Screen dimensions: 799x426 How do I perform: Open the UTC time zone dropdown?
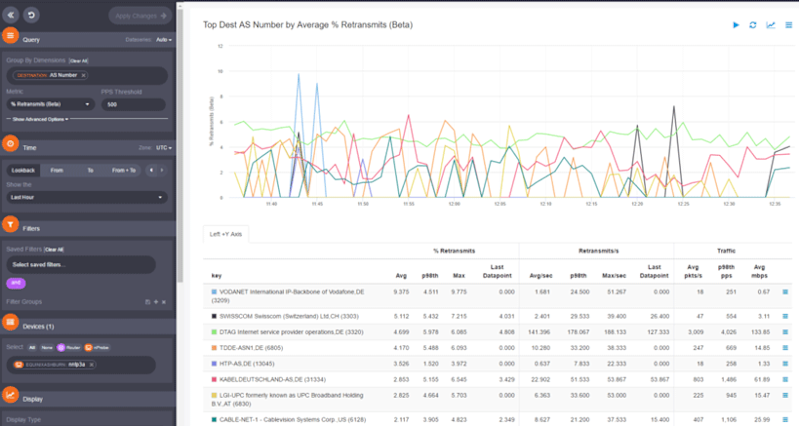pos(164,148)
